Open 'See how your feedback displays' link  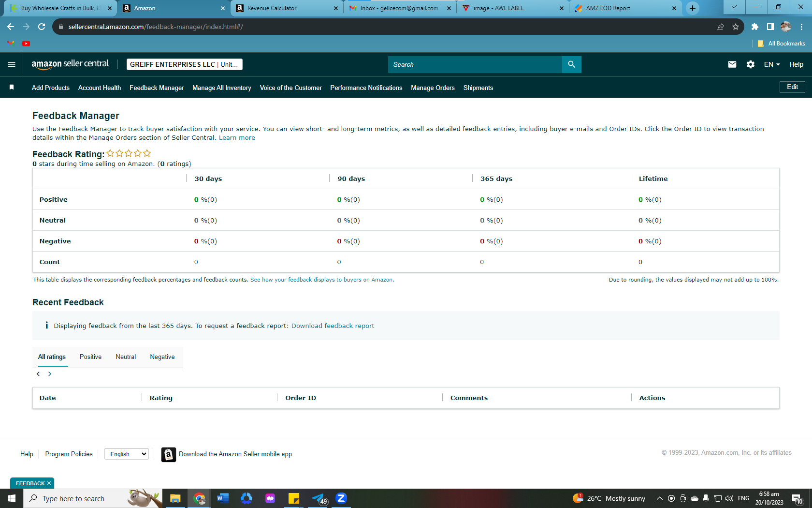[x=321, y=280]
